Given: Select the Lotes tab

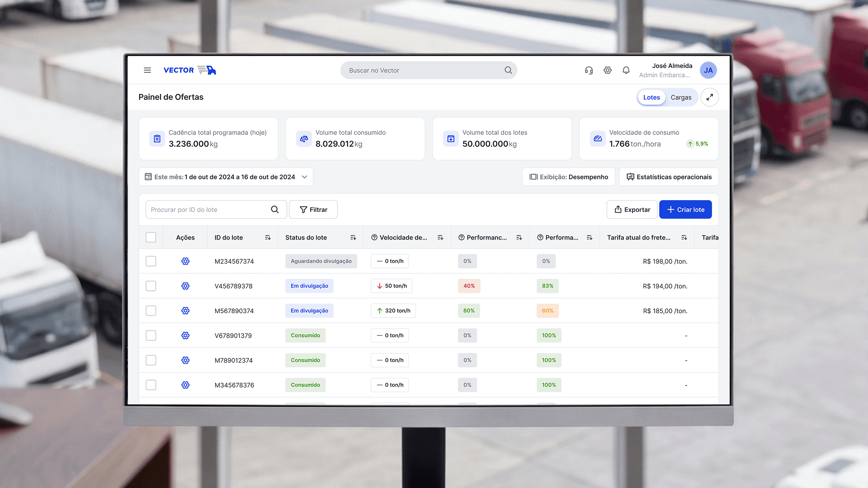Looking at the screenshot, I should [651, 97].
